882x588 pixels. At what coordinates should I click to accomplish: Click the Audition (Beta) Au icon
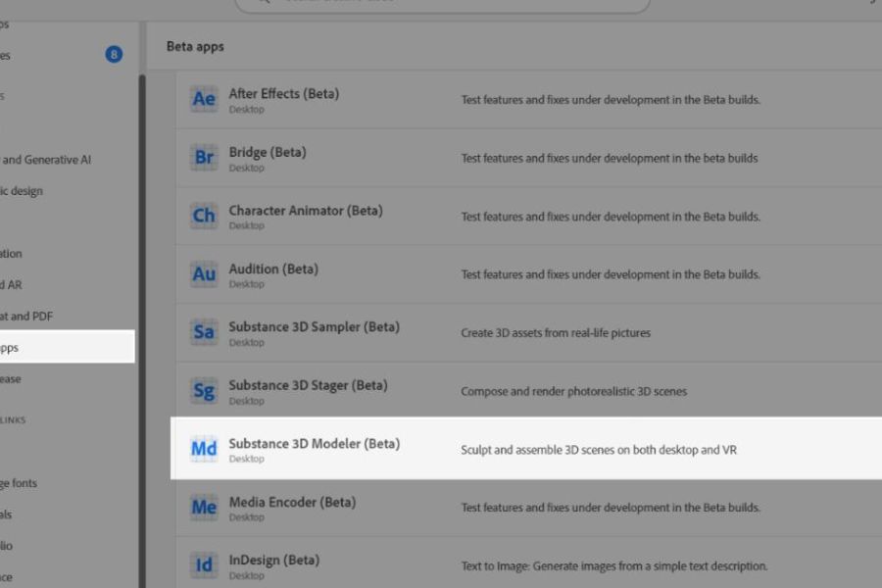[204, 274]
